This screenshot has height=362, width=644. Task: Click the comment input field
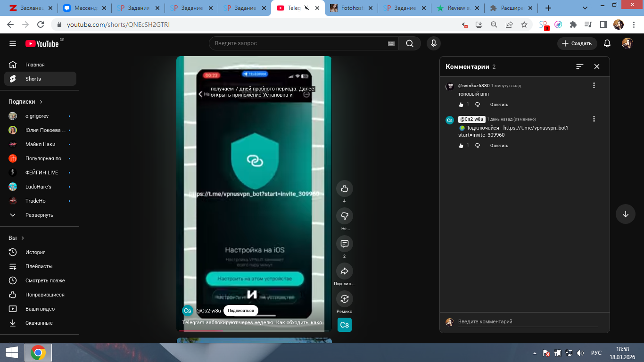(528, 321)
